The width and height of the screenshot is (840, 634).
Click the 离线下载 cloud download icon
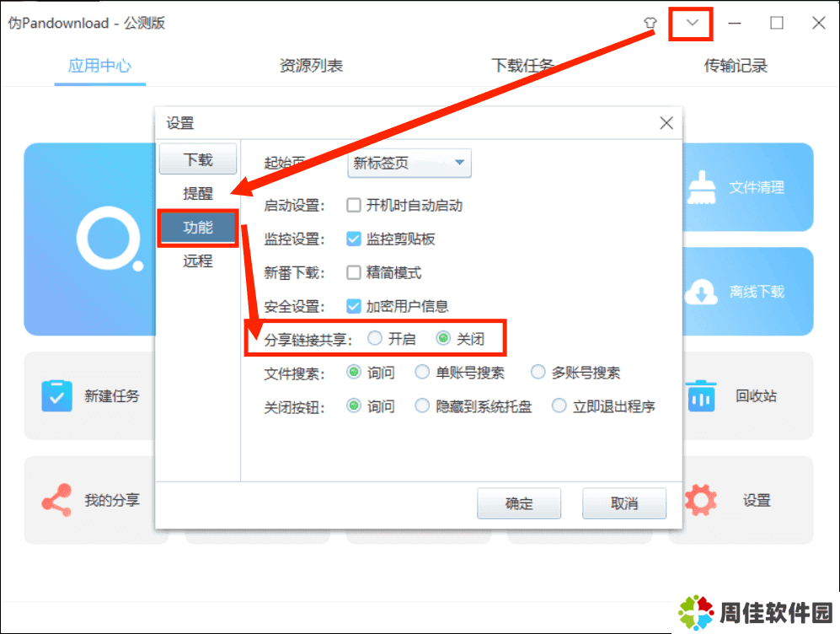[x=701, y=292]
